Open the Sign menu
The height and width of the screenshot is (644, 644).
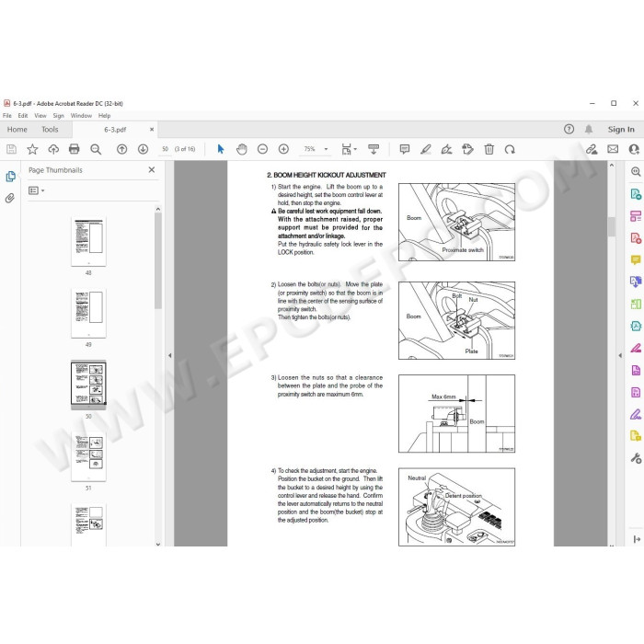(58, 116)
